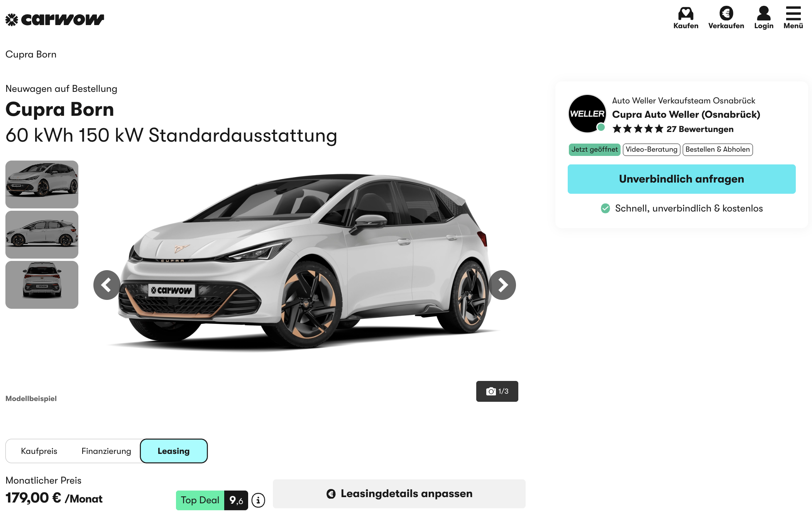Go to carwow homepage via logo
This screenshot has height=511, width=812.
point(55,19)
